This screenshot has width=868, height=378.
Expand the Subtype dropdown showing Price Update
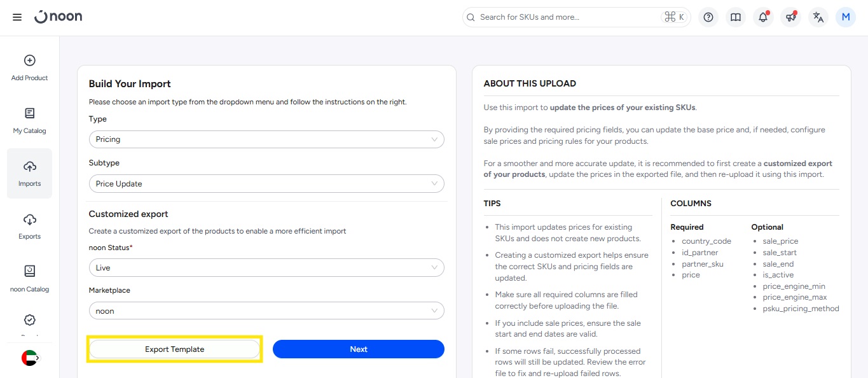tap(266, 184)
